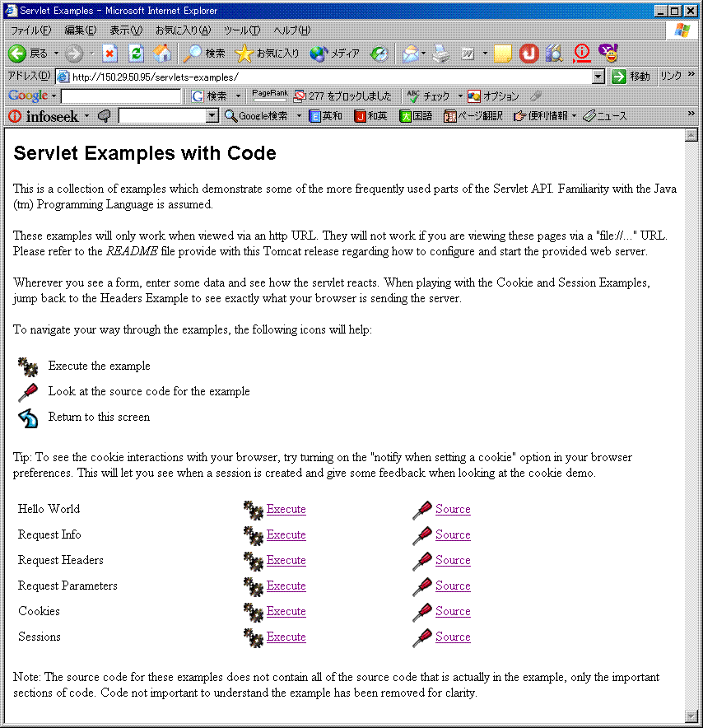Click the highlighter pen icon on Google toolbar
The height and width of the screenshot is (728, 703).
click(x=536, y=96)
